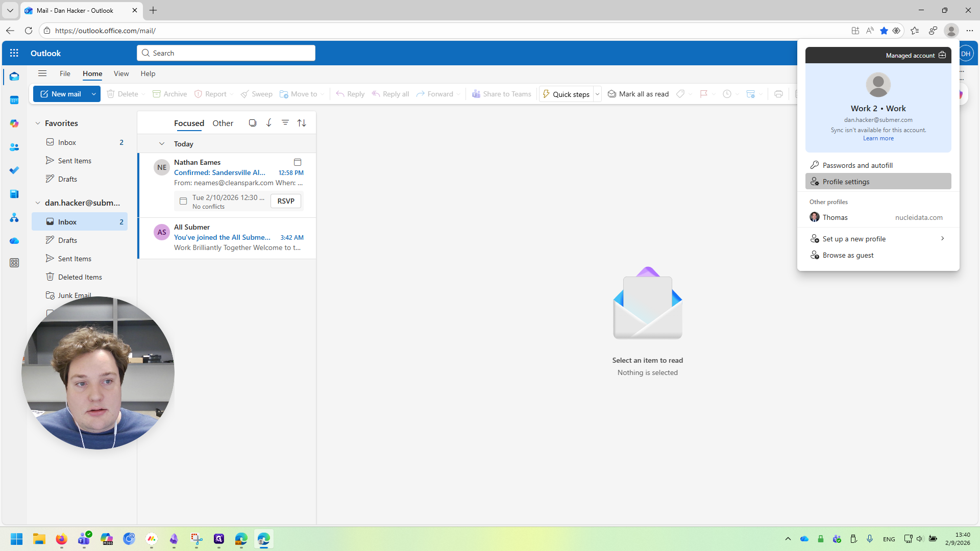Open Favorites Drafts folder
The height and width of the screenshot is (551, 980).
click(x=80, y=179)
